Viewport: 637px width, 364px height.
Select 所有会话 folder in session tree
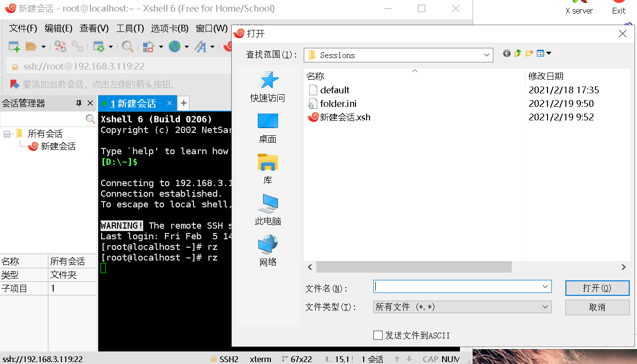click(45, 134)
